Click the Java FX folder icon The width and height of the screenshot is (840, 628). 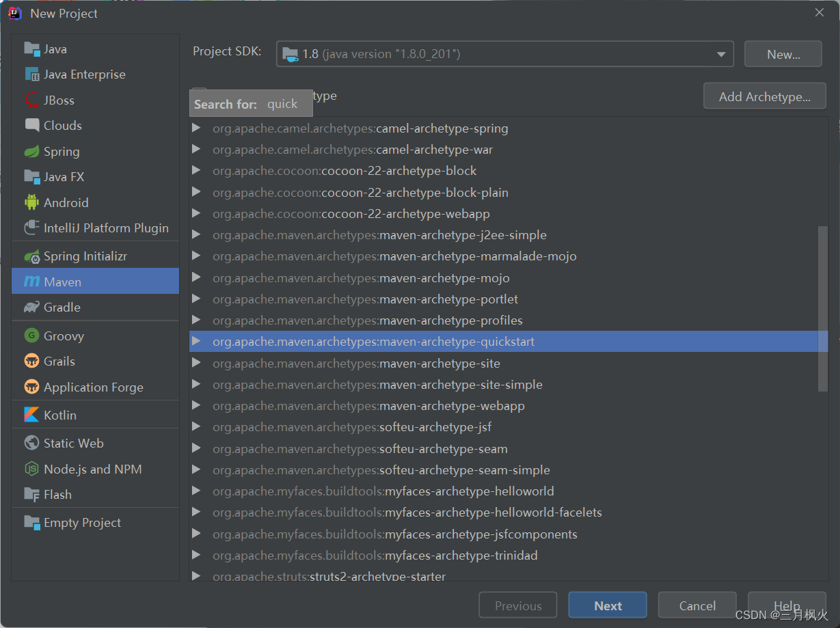coord(32,176)
